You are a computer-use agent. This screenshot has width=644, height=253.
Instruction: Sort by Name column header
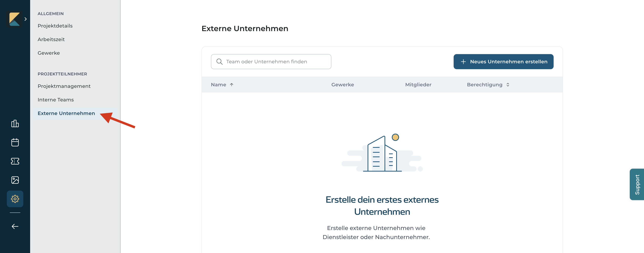coord(222,85)
